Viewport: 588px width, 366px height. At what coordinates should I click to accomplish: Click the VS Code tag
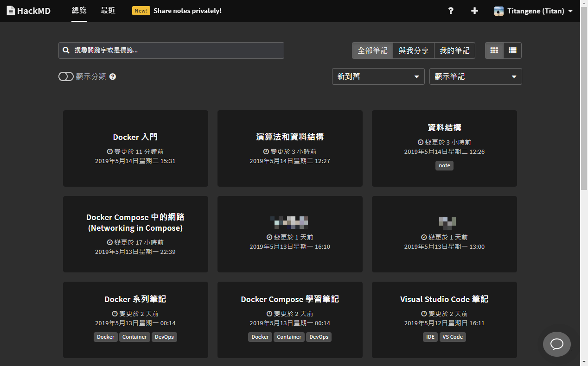(453, 337)
